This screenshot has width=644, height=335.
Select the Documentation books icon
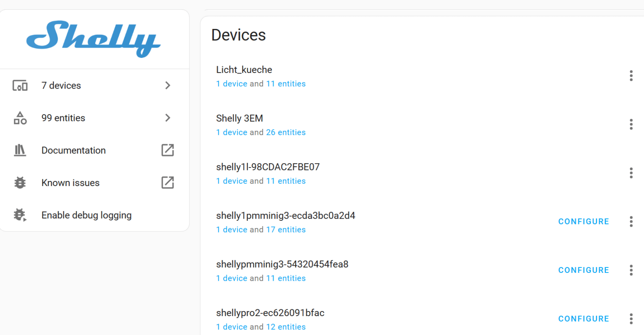(20, 150)
